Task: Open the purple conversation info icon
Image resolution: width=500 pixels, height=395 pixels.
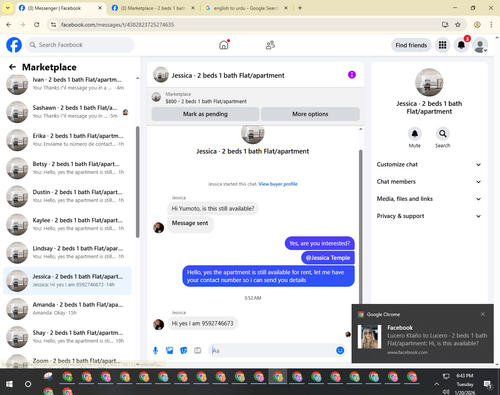Action: pos(352,75)
